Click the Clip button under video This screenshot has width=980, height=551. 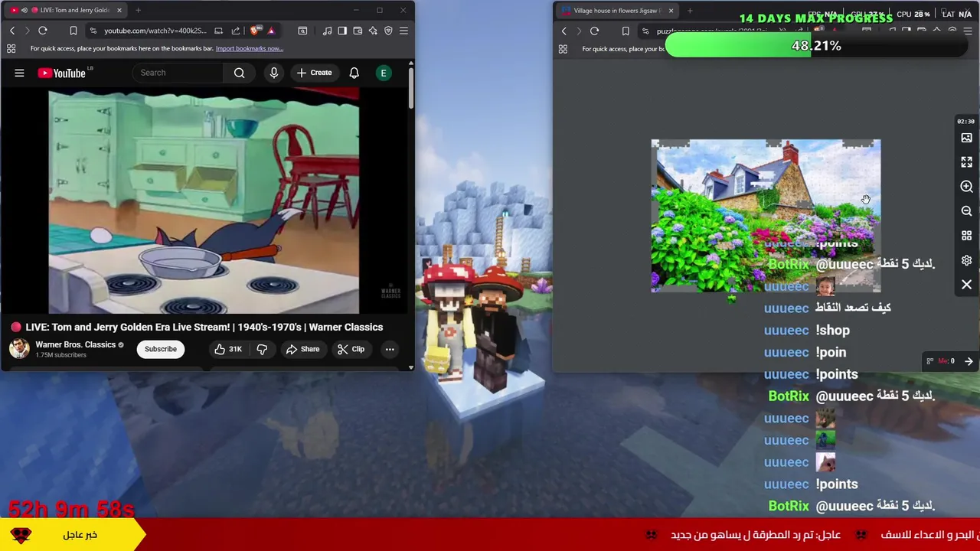(351, 349)
